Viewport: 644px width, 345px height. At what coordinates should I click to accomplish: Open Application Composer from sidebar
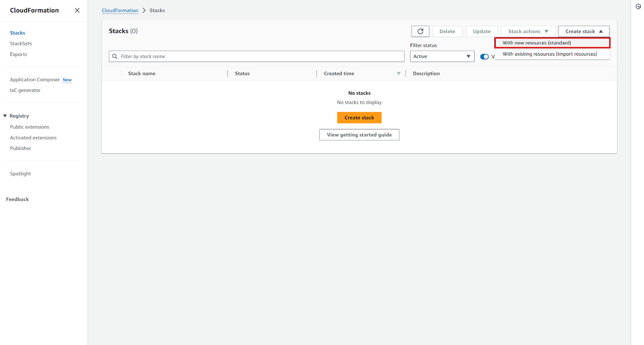tap(35, 80)
